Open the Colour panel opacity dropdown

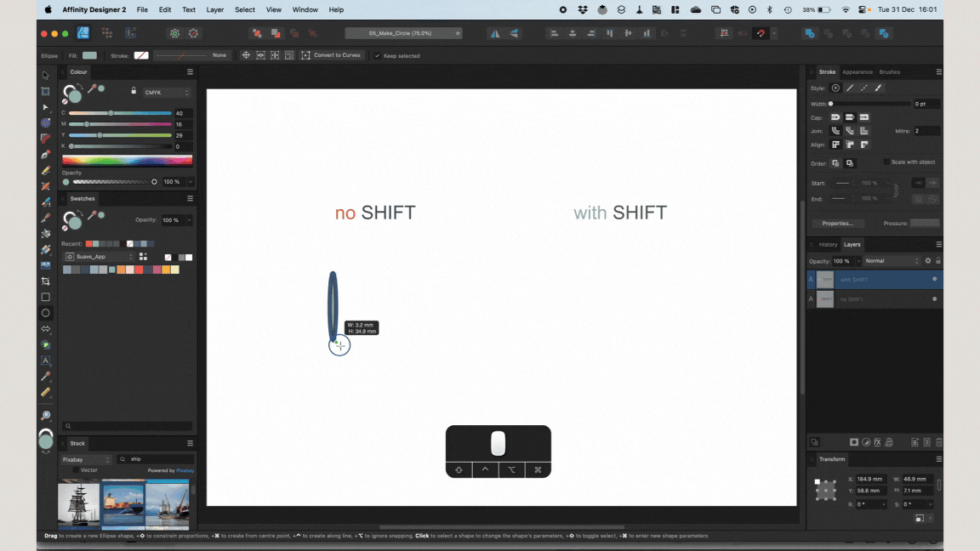(x=191, y=182)
